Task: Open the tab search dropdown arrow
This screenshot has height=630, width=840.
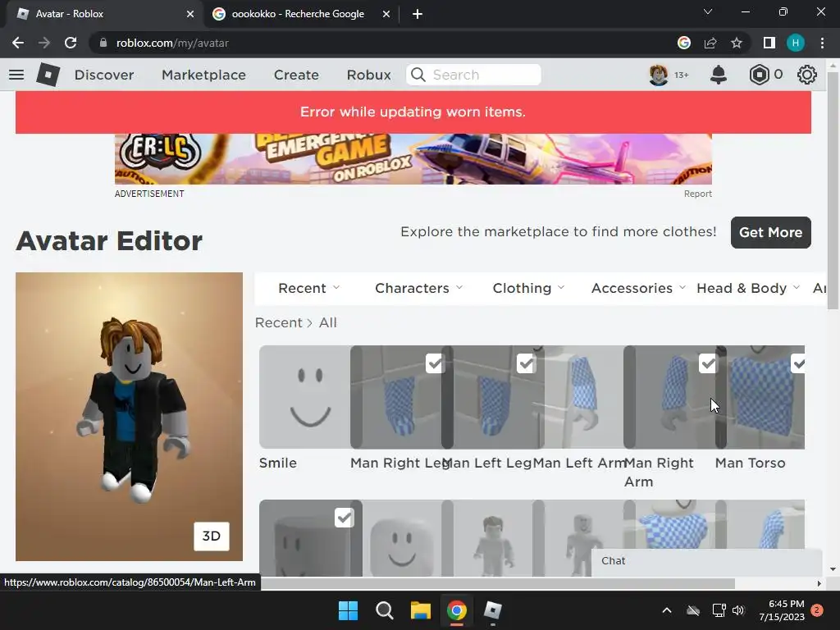Action: click(708, 11)
